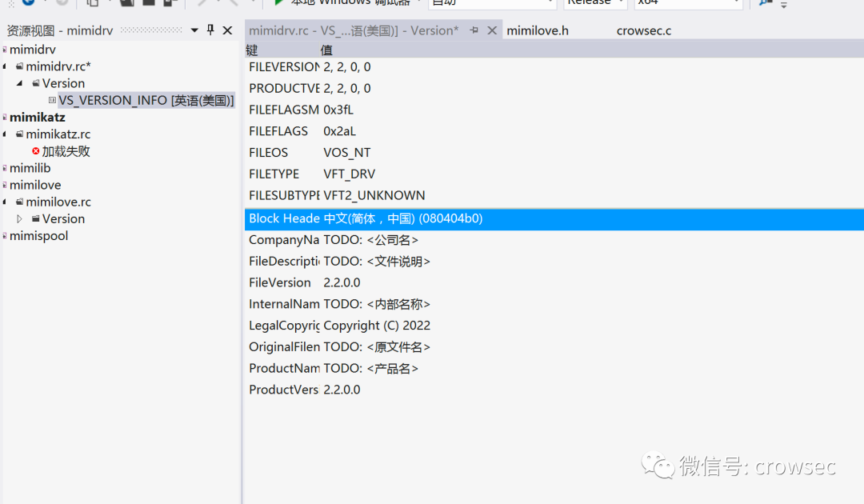Edit the TODO: <原文件名> value

(377, 347)
